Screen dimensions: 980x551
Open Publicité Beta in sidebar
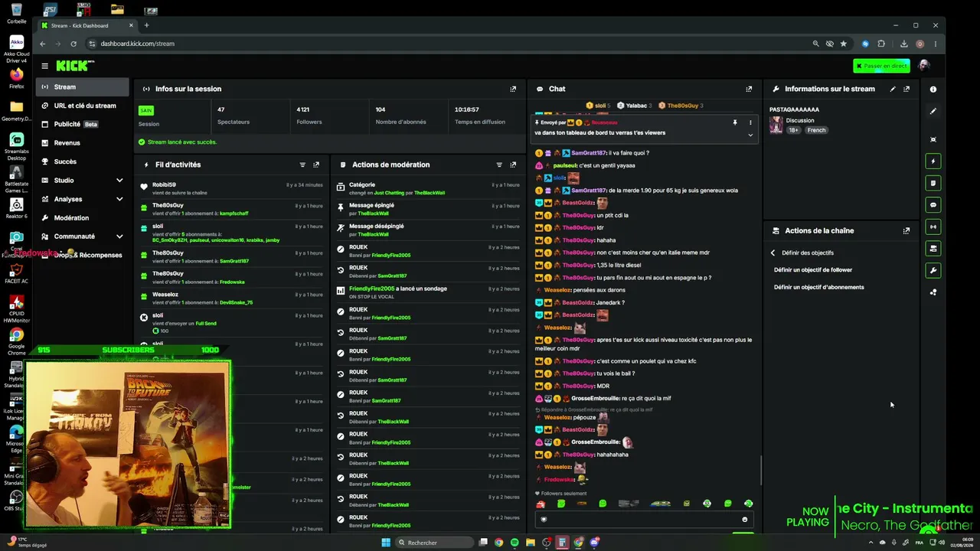[x=83, y=124]
